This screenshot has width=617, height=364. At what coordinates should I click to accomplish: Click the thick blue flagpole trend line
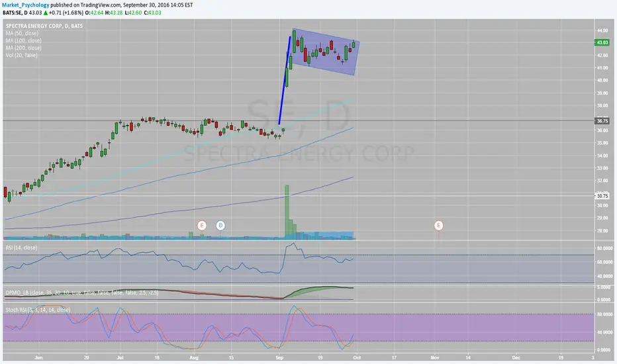point(285,81)
